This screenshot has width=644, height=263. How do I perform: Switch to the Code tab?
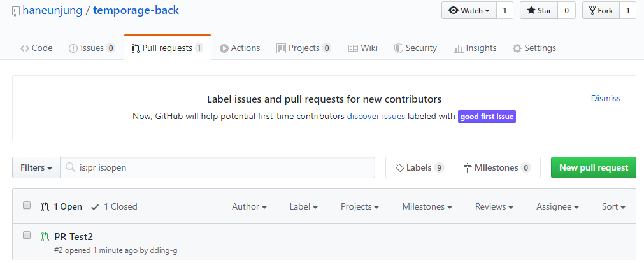tap(36, 48)
